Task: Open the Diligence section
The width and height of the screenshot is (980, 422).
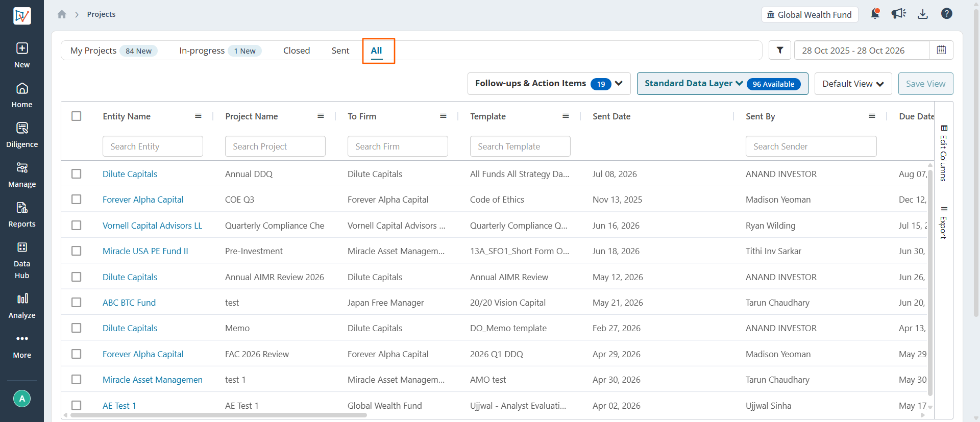Action: (x=22, y=135)
